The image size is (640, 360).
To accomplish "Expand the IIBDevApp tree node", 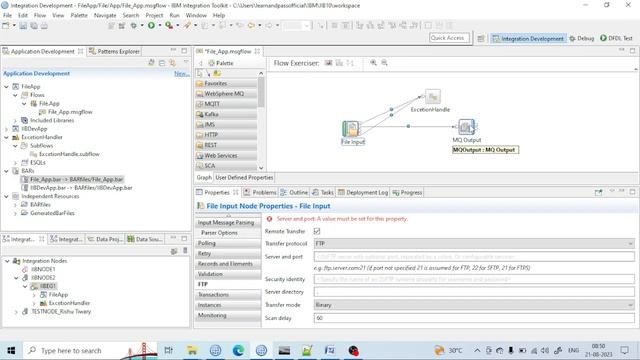I will tap(7, 129).
